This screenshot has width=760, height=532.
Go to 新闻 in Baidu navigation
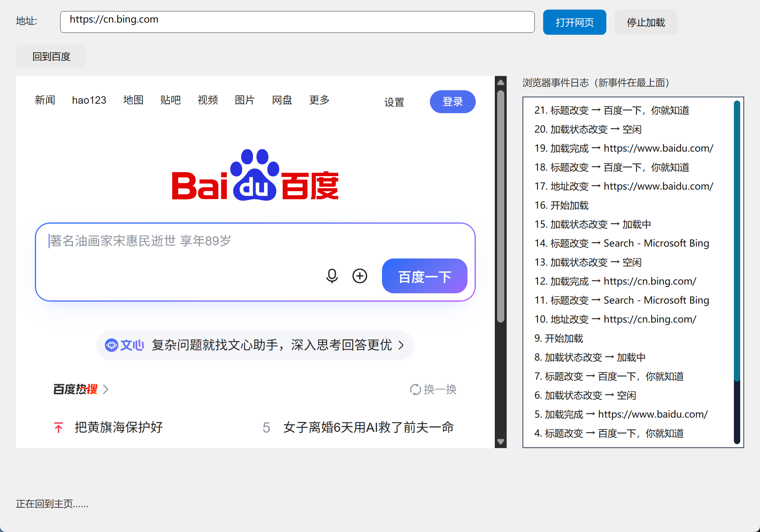coord(45,100)
